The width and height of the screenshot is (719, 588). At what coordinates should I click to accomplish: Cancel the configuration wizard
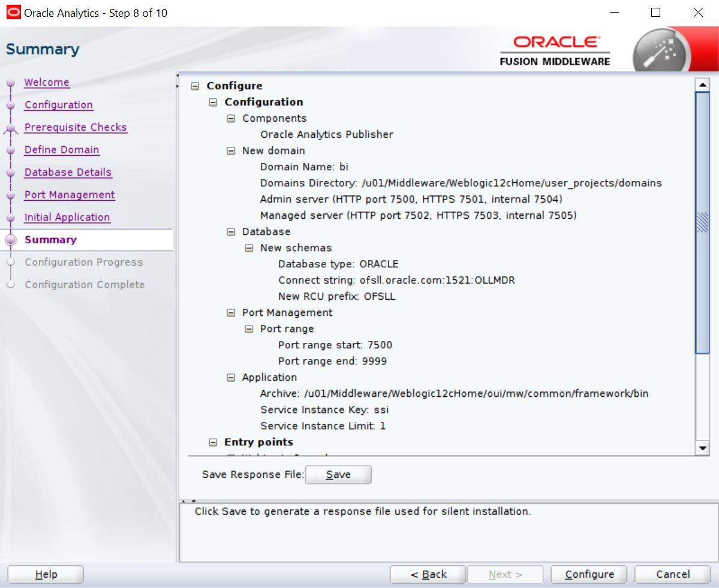tap(673, 575)
